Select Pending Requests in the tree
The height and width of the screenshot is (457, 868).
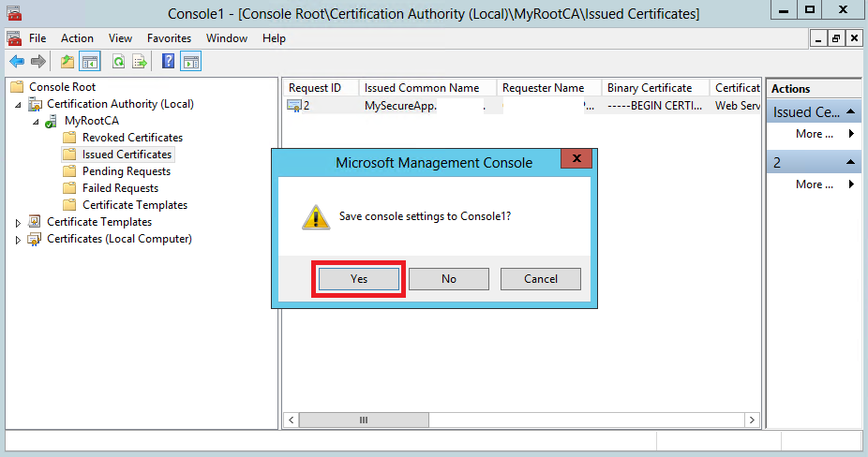127,171
